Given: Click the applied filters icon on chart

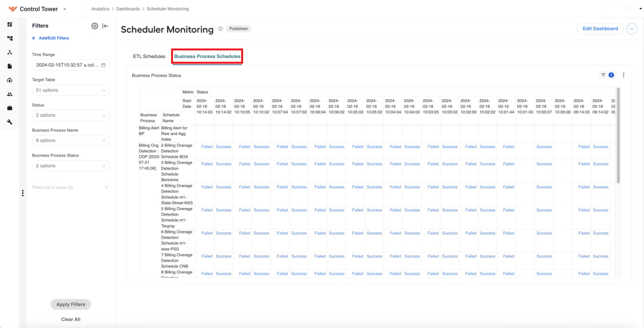Looking at the screenshot, I should click(x=607, y=75).
